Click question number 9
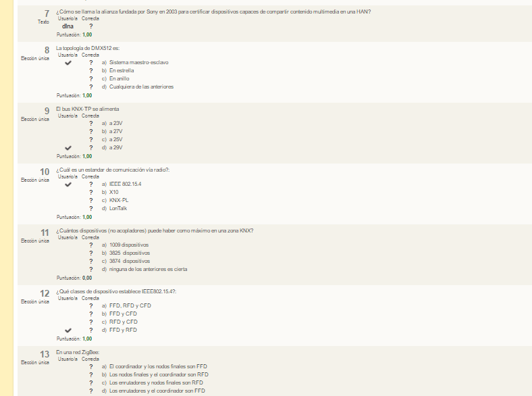The height and width of the screenshot is (396, 532). [47, 111]
